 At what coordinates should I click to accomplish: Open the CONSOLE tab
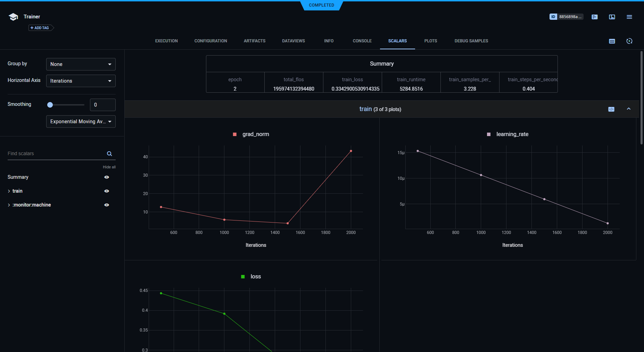tap(362, 41)
